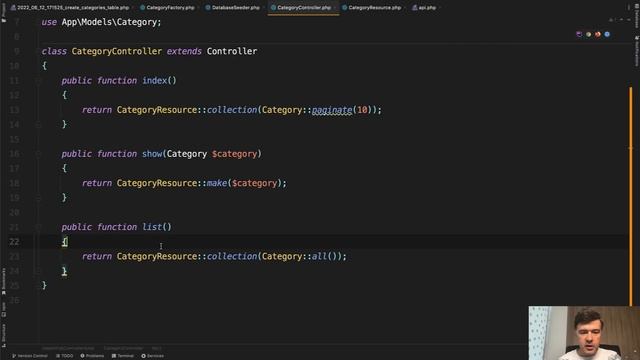The height and width of the screenshot is (360, 640).
Task: Switch to the CategoryResource.php tab
Action: [373, 7]
